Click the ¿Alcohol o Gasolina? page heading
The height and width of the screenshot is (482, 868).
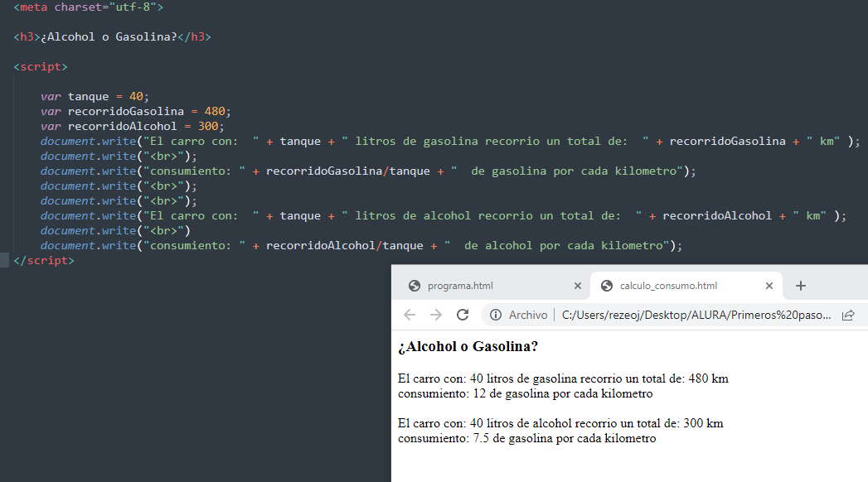[468, 346]
